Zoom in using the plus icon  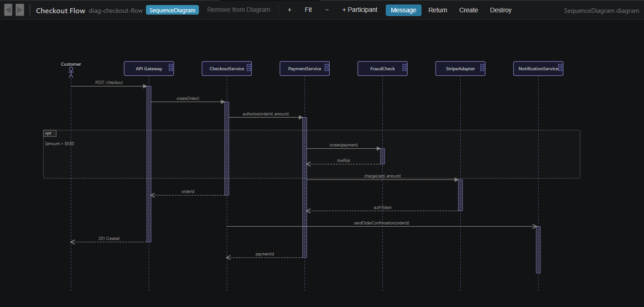(x=289, y=10)
